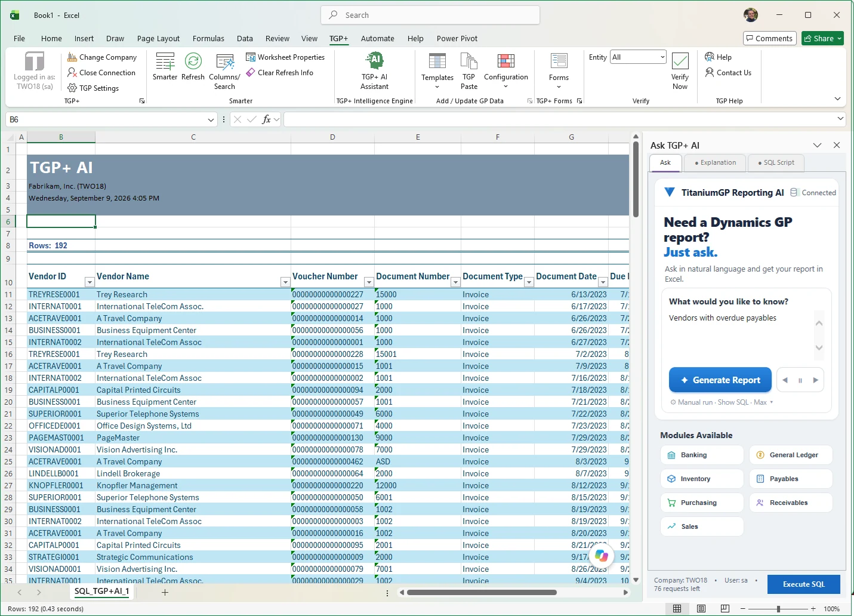Open Columns/Search tool

224,72
